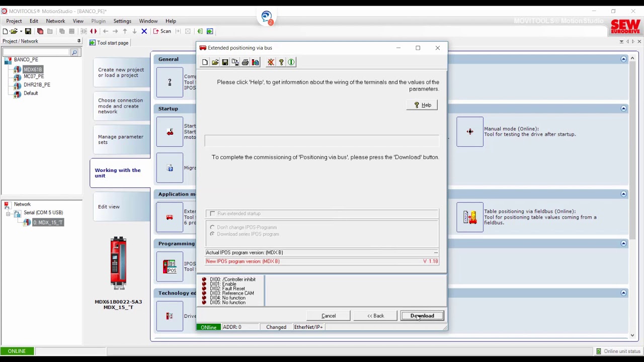Click the Download button

click(x=422, y=316)
